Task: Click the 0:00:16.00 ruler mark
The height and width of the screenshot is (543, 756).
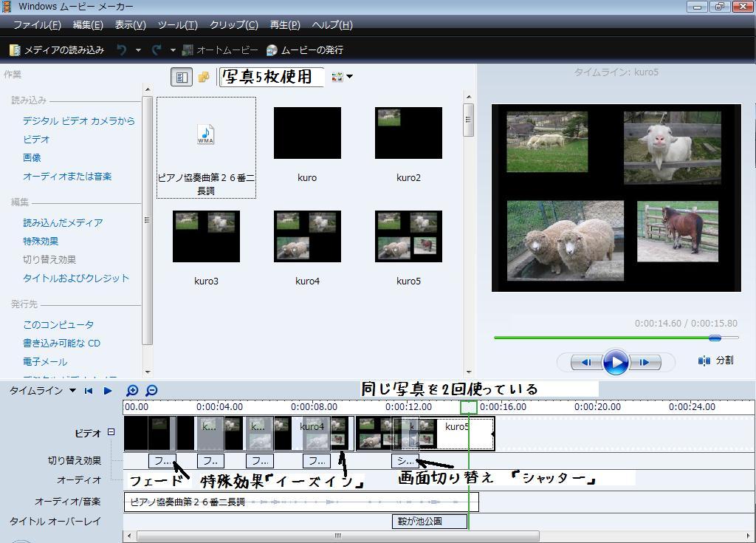Action: coord(503,407)
